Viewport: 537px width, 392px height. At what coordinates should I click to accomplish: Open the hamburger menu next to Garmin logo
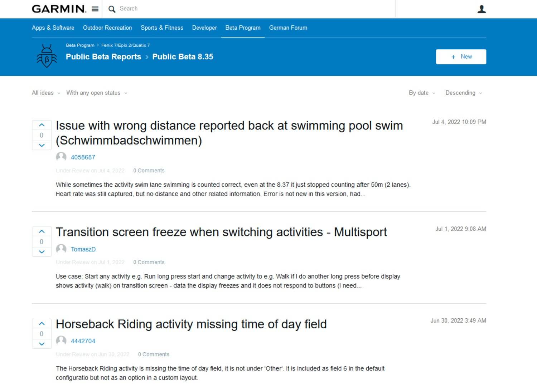(x=95, y=9)
